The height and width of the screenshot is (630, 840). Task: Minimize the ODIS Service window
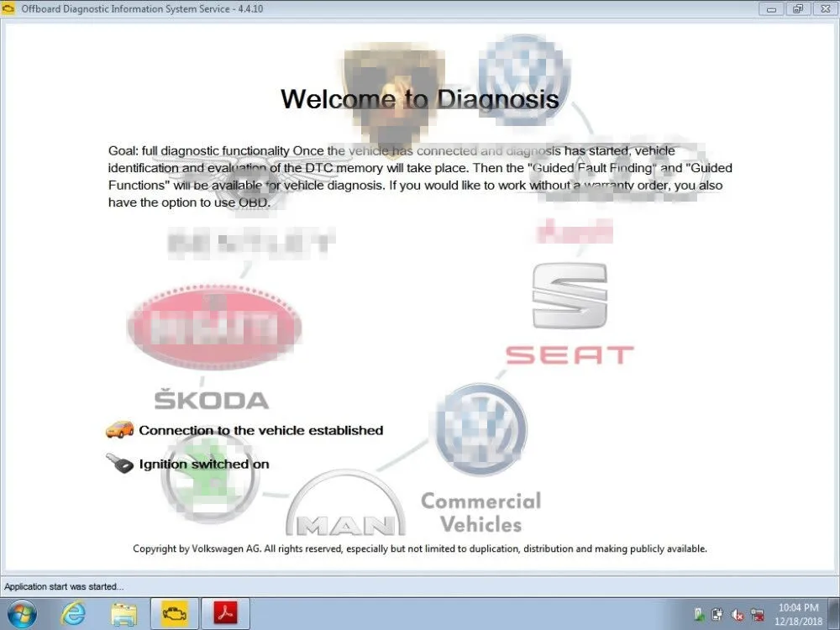pyautogui.click(x=771, y=9)
